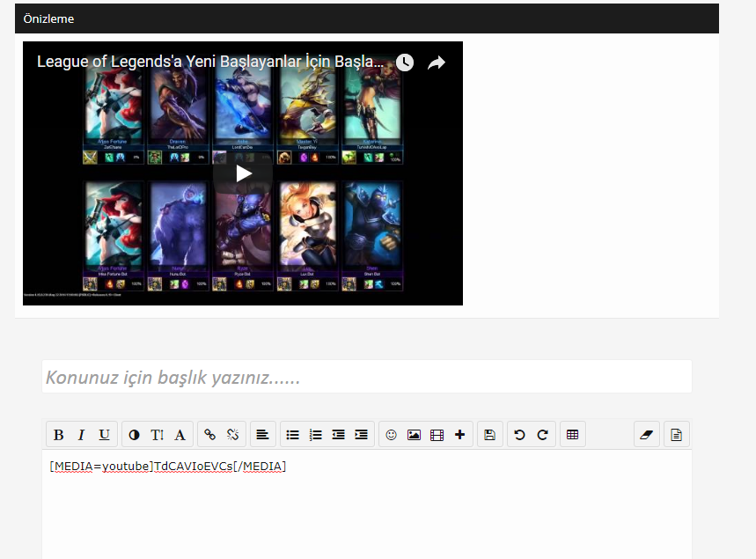
Task: Insert ordered numbered list
Action: click(x=315, y=435)
